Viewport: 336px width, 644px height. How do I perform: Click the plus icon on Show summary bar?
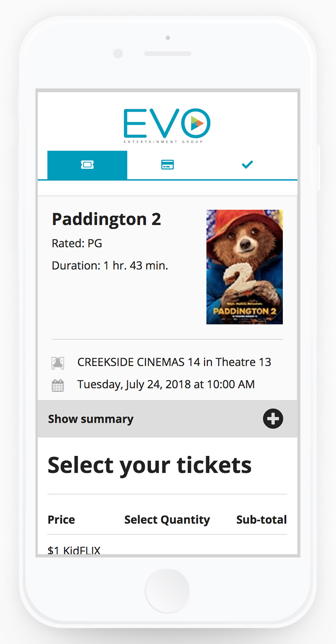click(x=273, y=418)
